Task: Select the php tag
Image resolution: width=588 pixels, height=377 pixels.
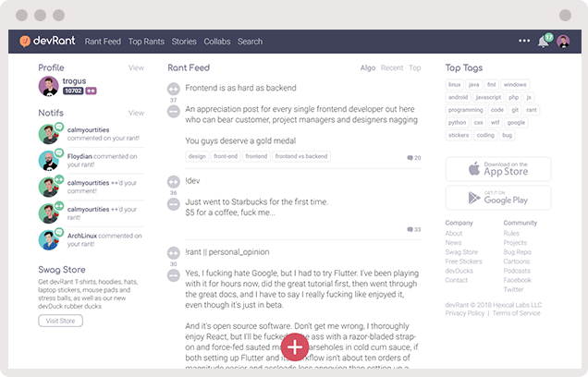Action: [x=513, y=97]
